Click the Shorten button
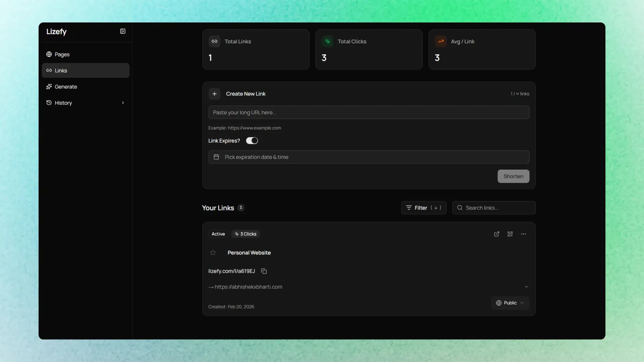This screenshot has width=644, height=362. coord(513,176)
